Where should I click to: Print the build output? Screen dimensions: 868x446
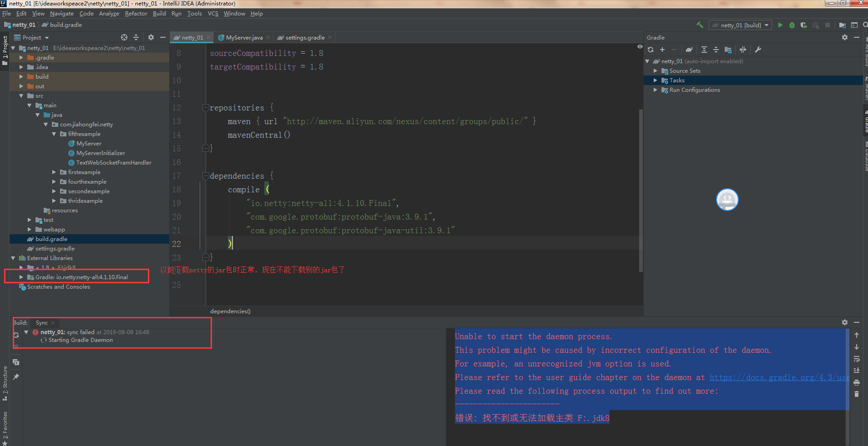click(857, 382)
